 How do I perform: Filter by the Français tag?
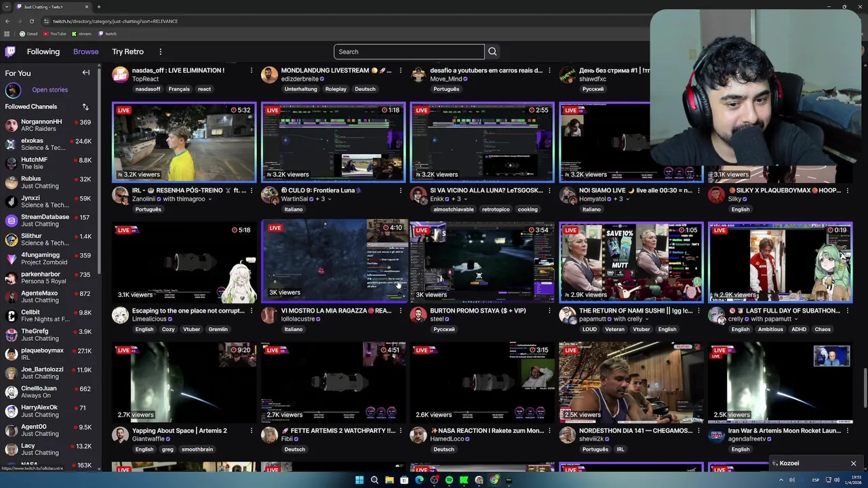point(179,89)
